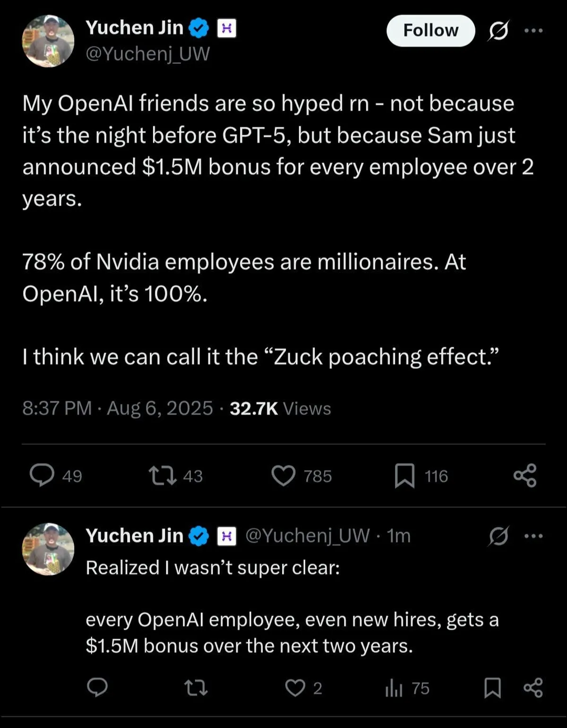
Task: Open the affiliate badge beside header name
Action: click(x=226, y=29)
